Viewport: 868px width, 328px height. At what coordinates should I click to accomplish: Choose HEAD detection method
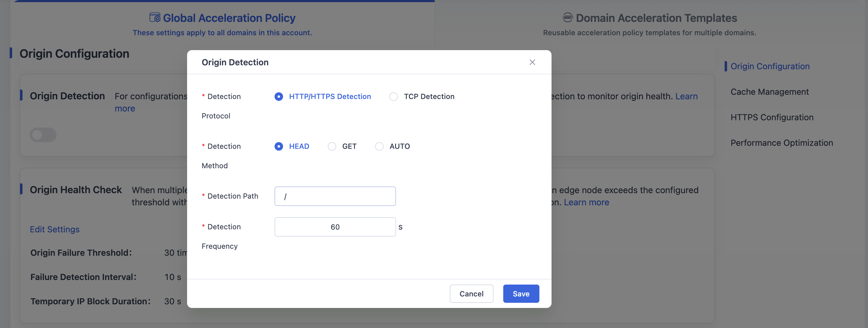tap(292, 146)
